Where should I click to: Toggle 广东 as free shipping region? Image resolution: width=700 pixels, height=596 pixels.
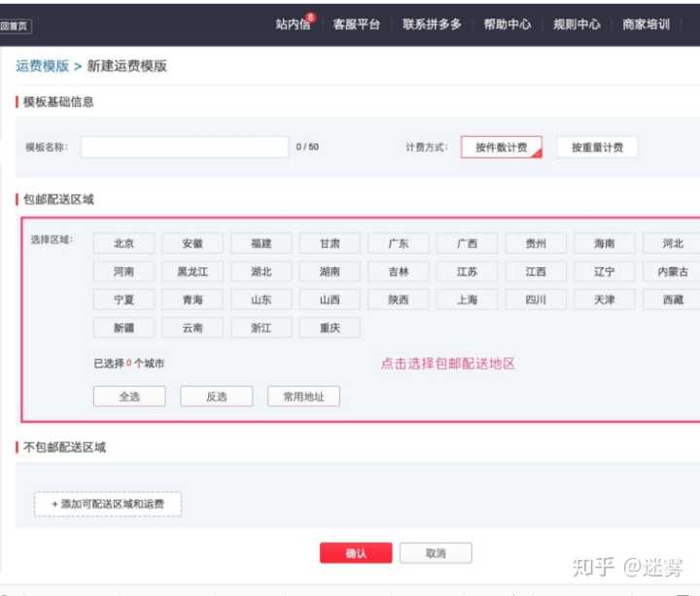click(398, 243)
